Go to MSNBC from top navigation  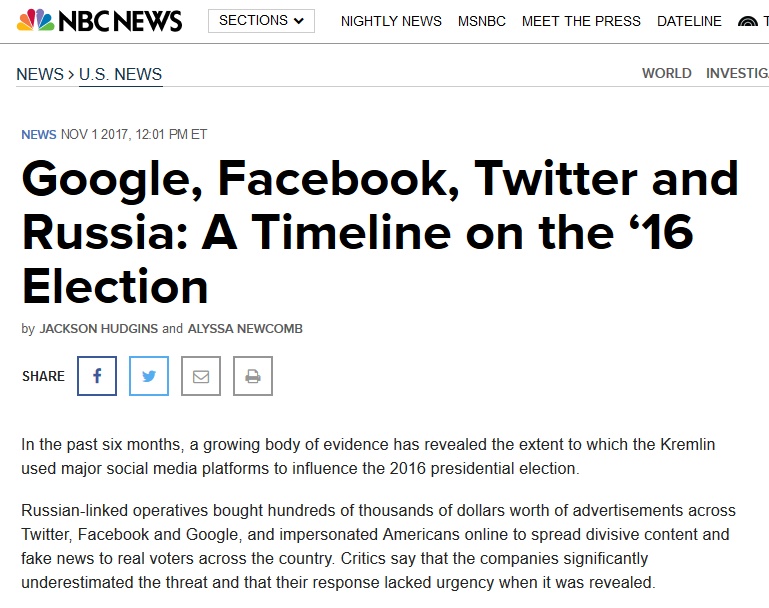tap(482, 21)
